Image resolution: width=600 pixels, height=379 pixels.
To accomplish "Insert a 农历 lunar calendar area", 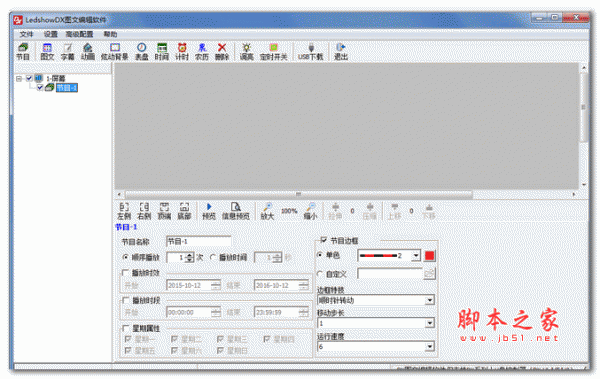I will pyautogui.click(x=202, y=52).
